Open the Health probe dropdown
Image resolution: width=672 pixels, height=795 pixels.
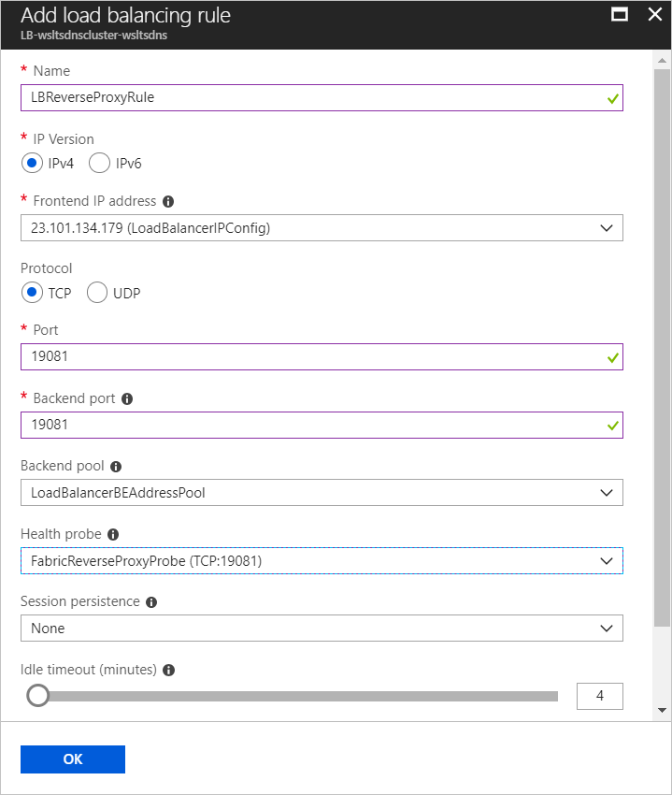(322, 560)
